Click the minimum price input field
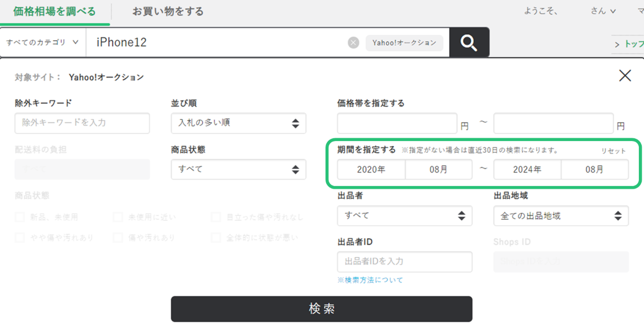This screenshot has width=644, height=336. pyautogui.click(x=397, y=123)
